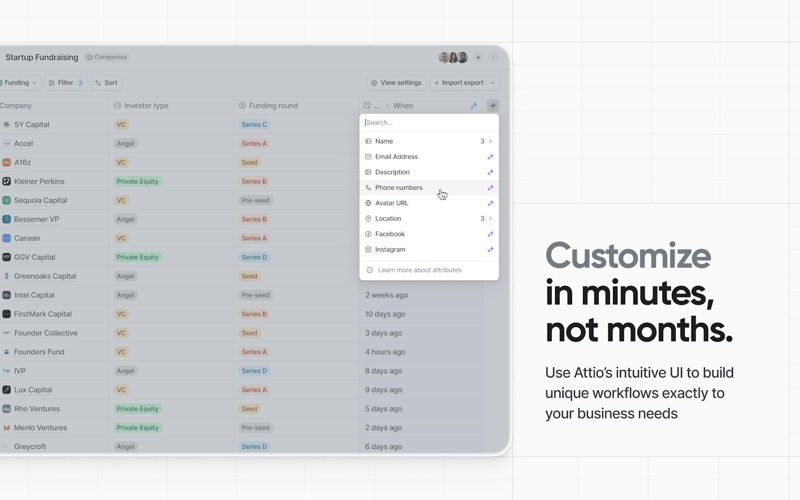Click the Phone numbers phone icon

(x=368, y=188)
